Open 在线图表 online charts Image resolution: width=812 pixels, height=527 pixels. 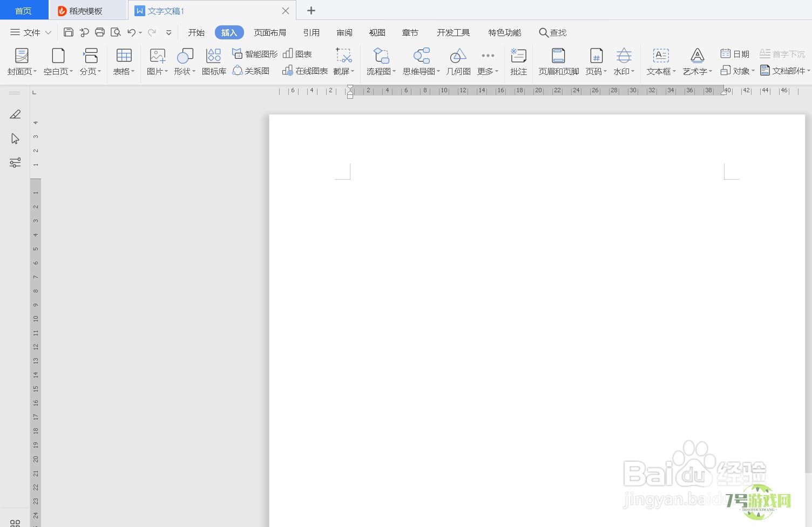[x=305, y=71]
